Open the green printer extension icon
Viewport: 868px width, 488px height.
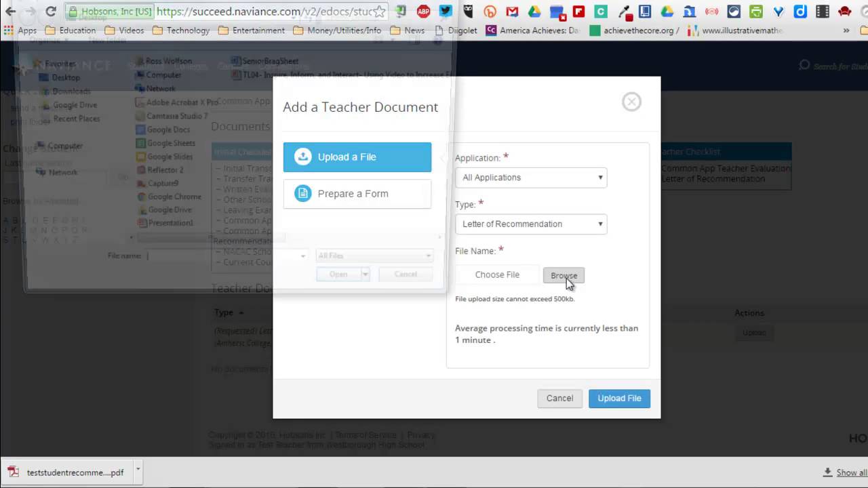coord(756,12)
